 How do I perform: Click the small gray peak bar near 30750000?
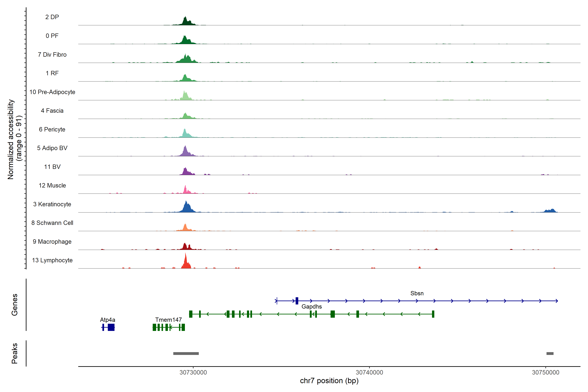tap(550, 353)
